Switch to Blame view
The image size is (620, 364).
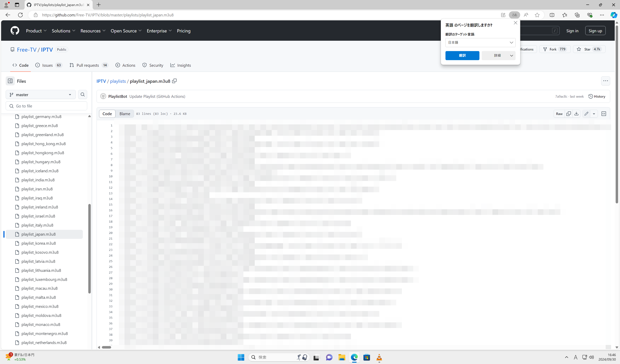[x=125, y=113]
